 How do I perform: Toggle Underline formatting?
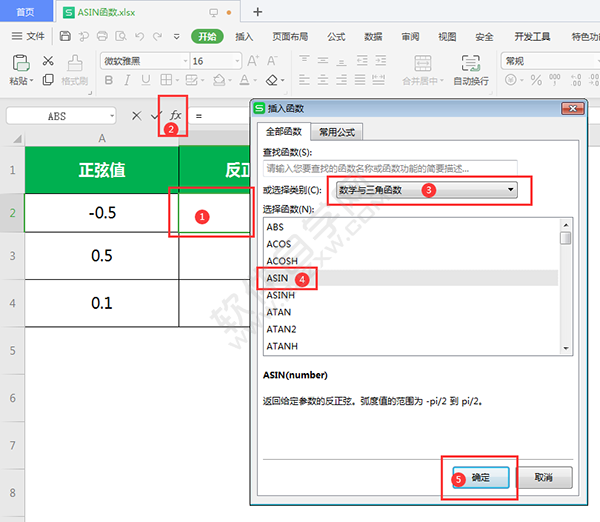pos(145,80)
